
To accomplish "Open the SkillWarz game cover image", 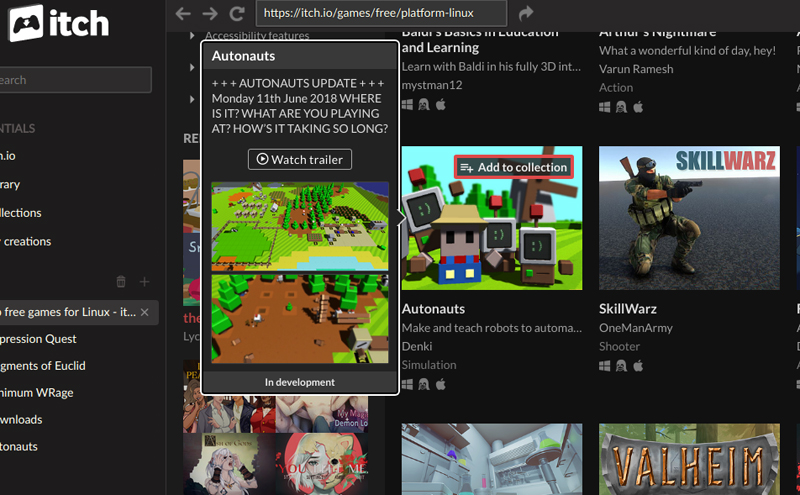I will tap(689, 218).
